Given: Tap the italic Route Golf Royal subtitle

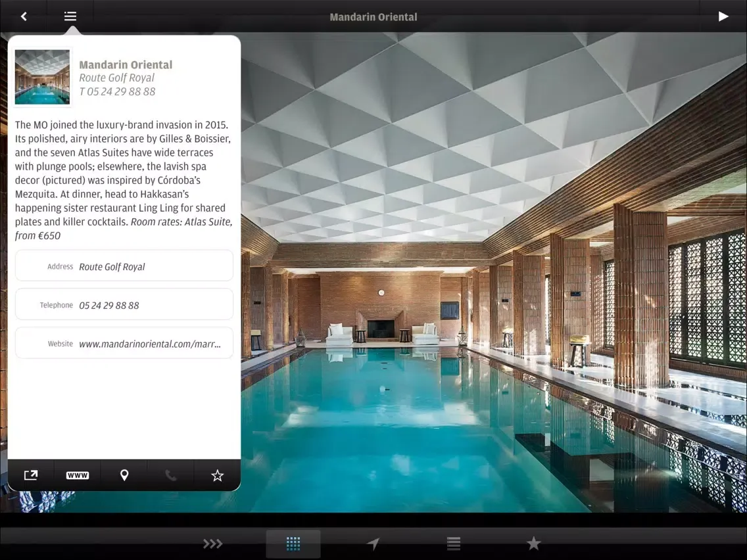Looking at the screenshot, I should 117,78.
